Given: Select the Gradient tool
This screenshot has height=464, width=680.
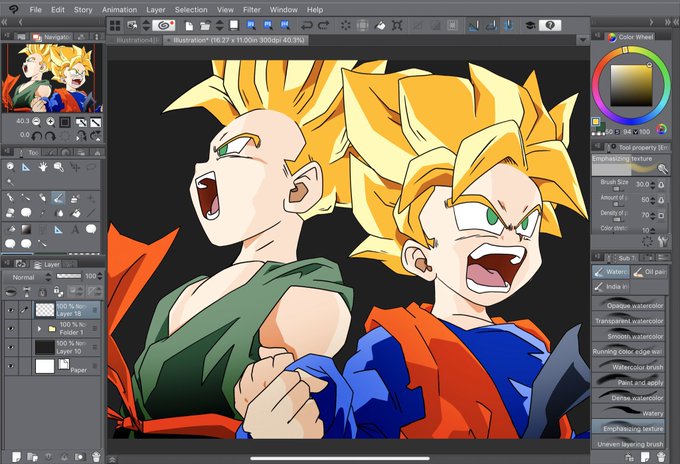Looking at the screenshot, I should 26,229.
